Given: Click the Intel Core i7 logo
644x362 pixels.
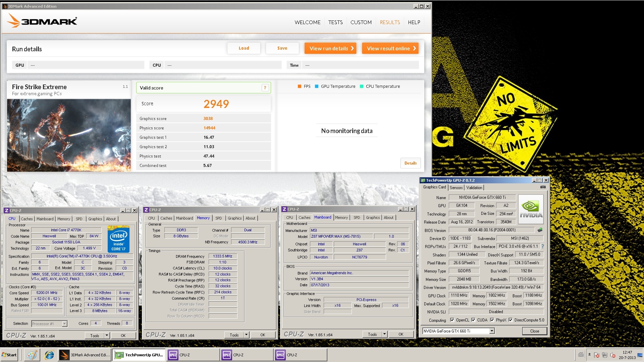Looking at the screenshot, I should [118, 239].
